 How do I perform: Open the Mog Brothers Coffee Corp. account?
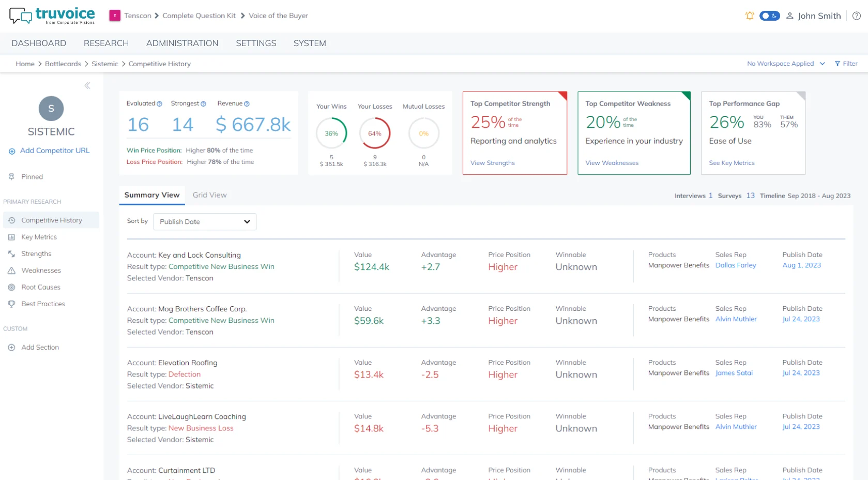pos(202,309)
